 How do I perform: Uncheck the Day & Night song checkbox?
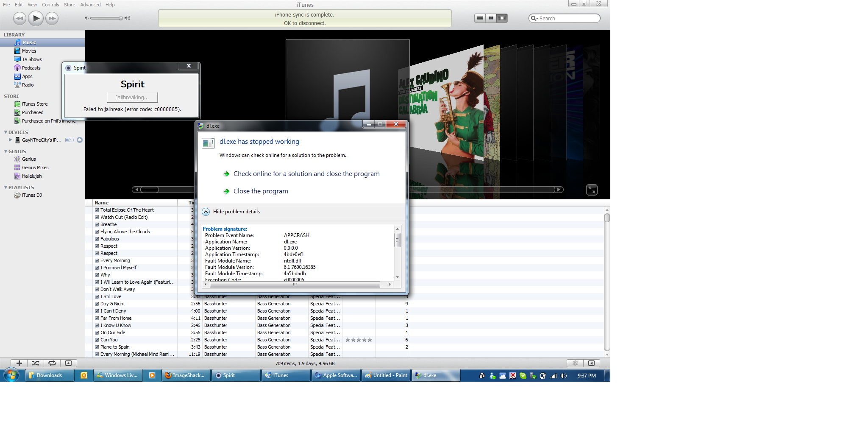click(97, 304)
